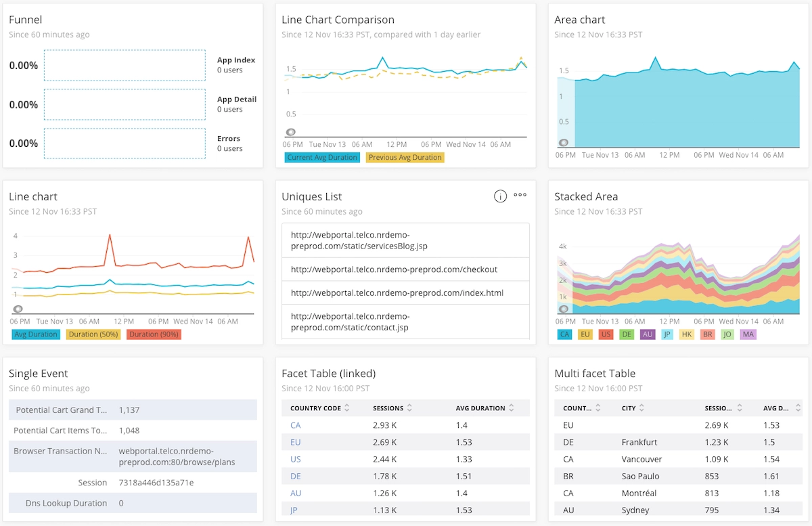This screenshot has width=812, height=526.
Task: Click the Browser Transaction N... row
Action: coord(133,456)
